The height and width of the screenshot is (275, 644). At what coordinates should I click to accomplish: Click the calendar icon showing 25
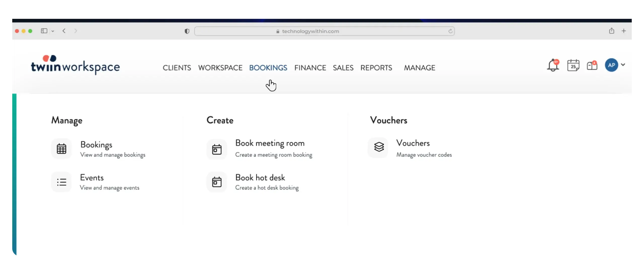click(x=573, y=66)
